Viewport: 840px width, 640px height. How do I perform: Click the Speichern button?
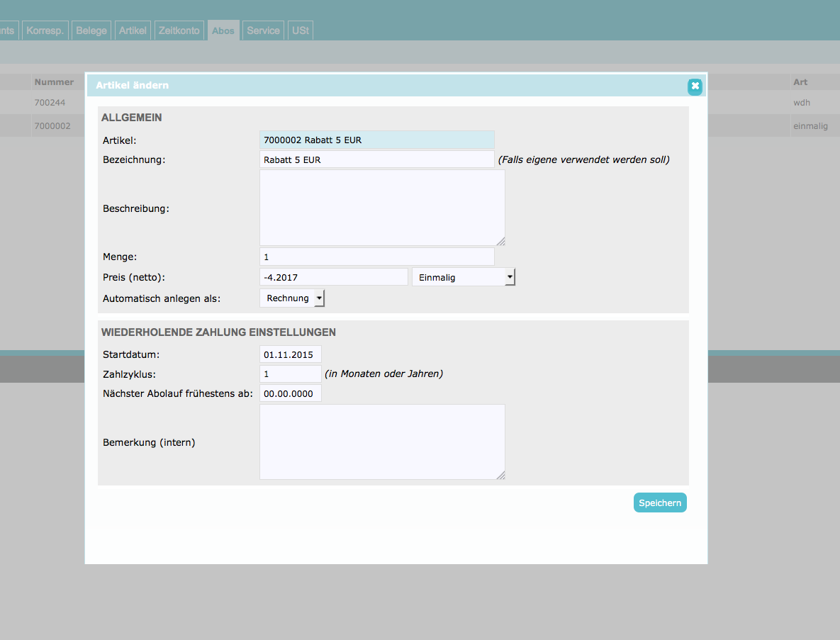pyautogui.click(x=660, y=503)
